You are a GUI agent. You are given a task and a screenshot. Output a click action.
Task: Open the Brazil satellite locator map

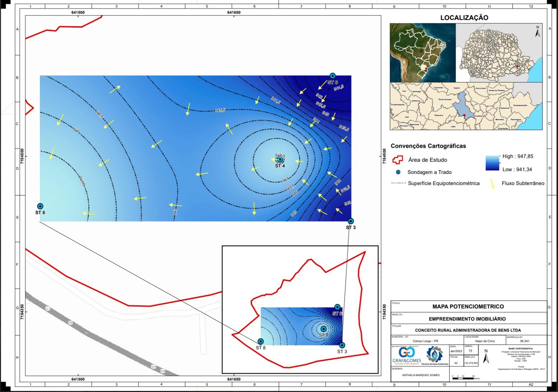click(423, 53)
